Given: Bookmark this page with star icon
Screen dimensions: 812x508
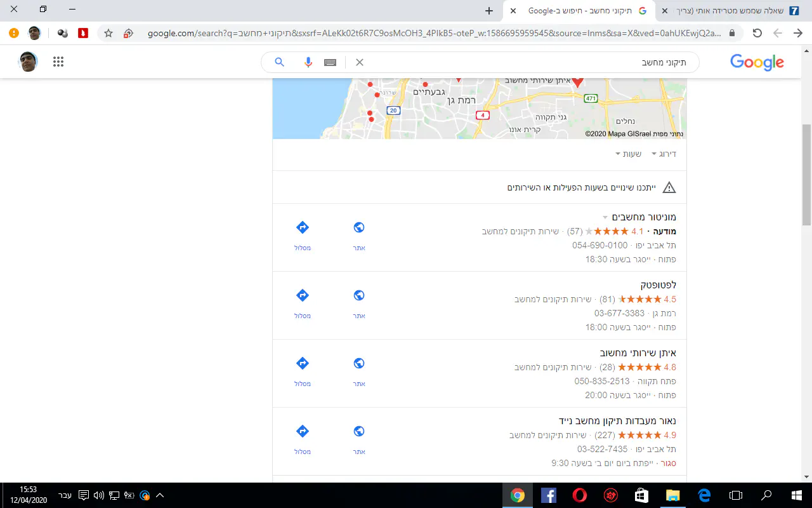Looking at the screenshot, I should point(108,33).
